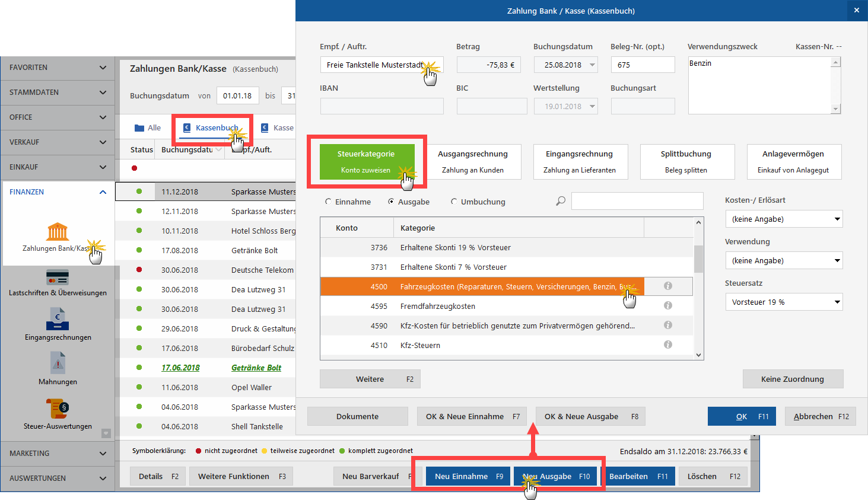868x501 pixels.
Task: Click Abbrechen F12 button
Action: [x=821, y=417]
